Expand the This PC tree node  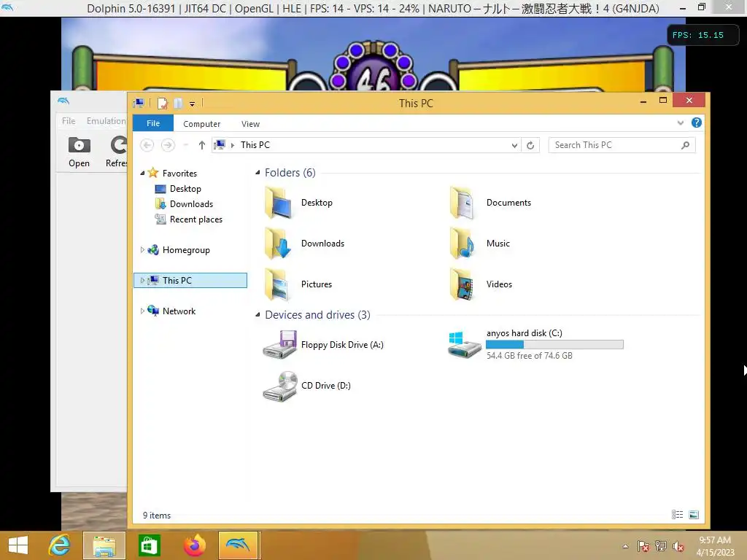pyautogui.click(x=142, y=281)
